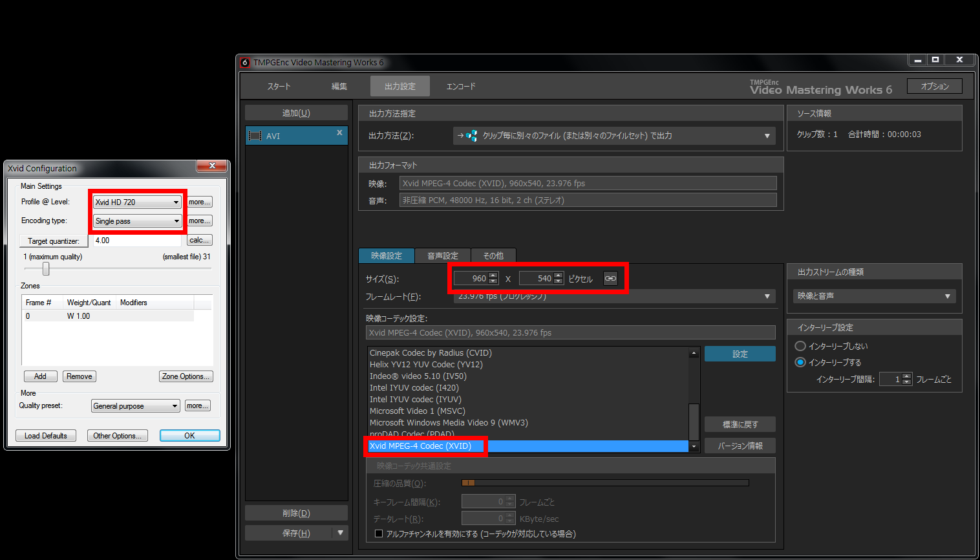Select Microsoft Video 1 (MSVC) codec
Image resolution: width=980 pixels, height=560 pixels.
[418, 411]
